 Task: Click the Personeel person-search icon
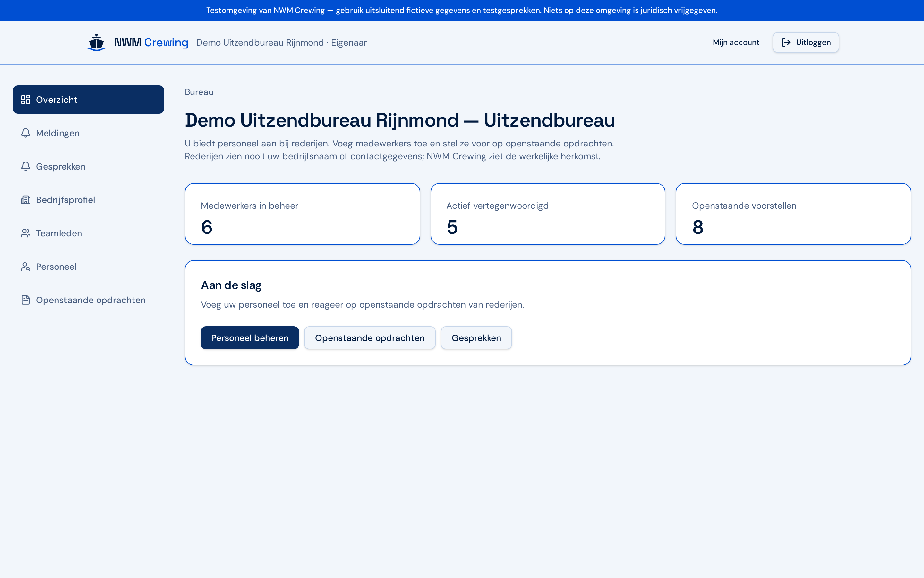pos(26,267)
